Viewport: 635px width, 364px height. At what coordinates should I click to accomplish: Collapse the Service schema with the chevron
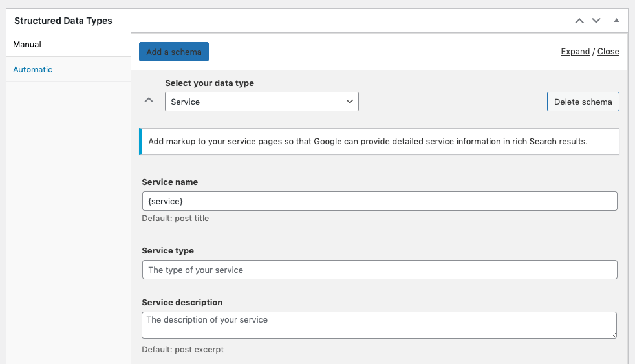coord(149,100)
